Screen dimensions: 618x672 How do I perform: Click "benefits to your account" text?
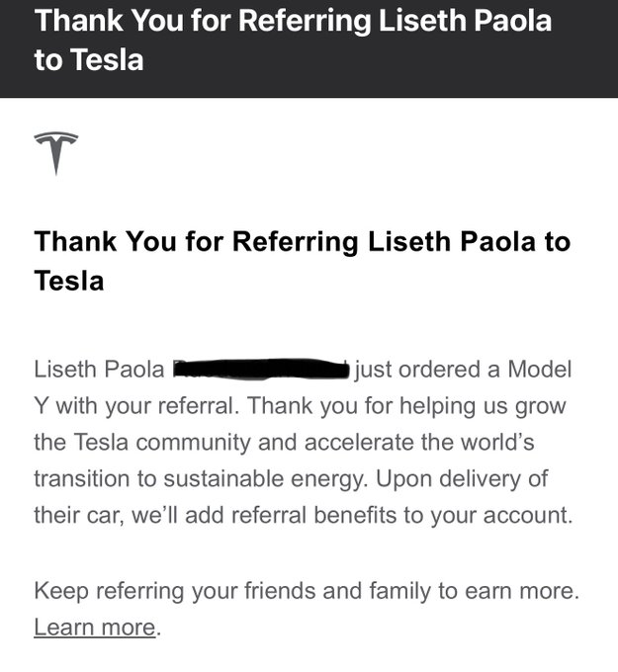pyautogui.click(x=443, y=515)
